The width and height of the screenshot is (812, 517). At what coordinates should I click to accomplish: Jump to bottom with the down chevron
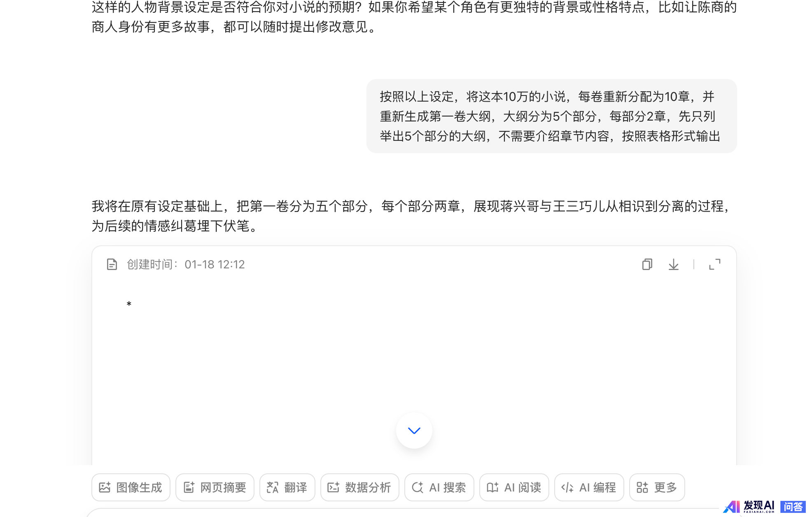[x=414, y=431]
